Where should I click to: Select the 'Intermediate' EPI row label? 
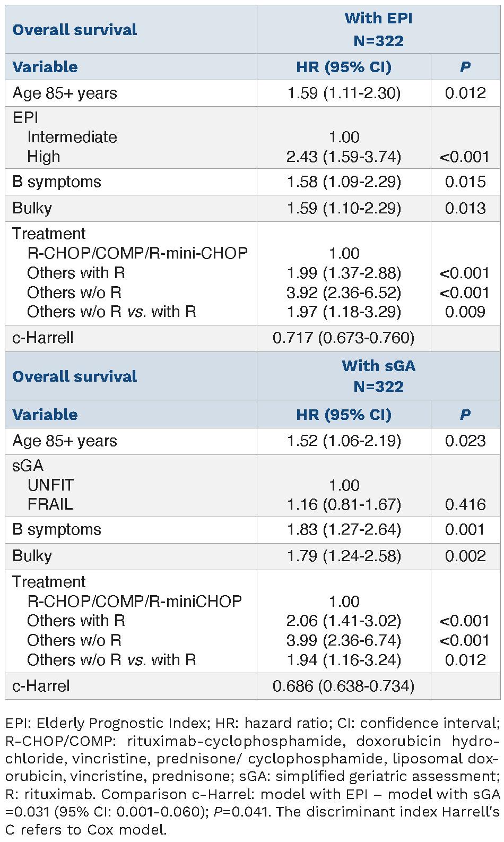[x=72, y=137]
